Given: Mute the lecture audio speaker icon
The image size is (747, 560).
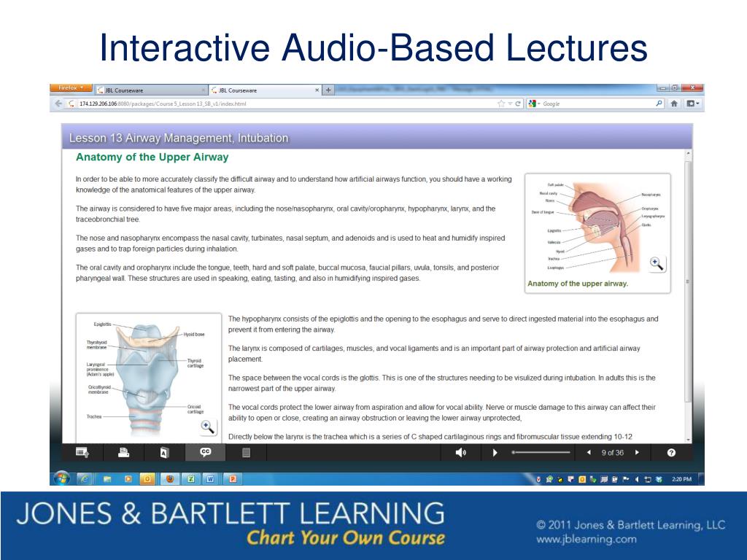Looking at the screenshot, I should tap(460, 453).
